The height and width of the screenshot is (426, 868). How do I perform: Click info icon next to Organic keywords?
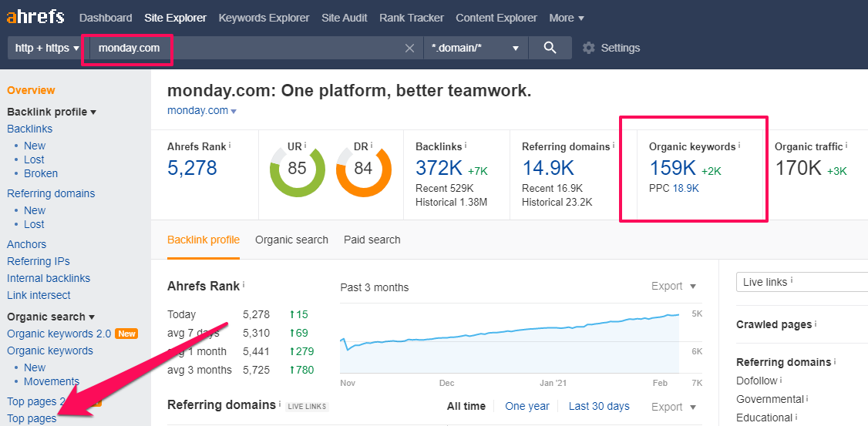738,145
